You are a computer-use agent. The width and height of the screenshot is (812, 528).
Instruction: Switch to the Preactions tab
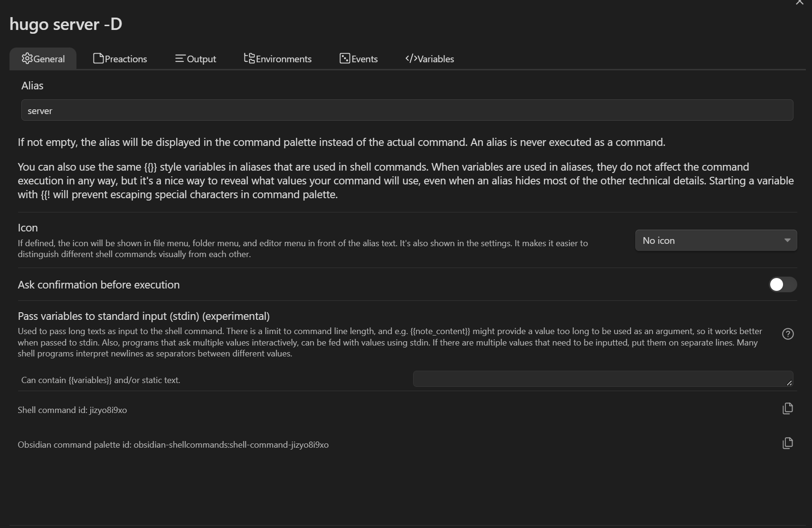tap(125, 59)
